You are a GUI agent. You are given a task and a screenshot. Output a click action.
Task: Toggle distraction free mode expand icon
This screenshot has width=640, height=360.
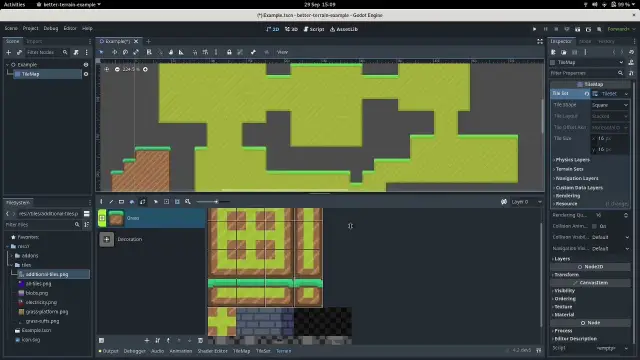(x=540, y=41)
